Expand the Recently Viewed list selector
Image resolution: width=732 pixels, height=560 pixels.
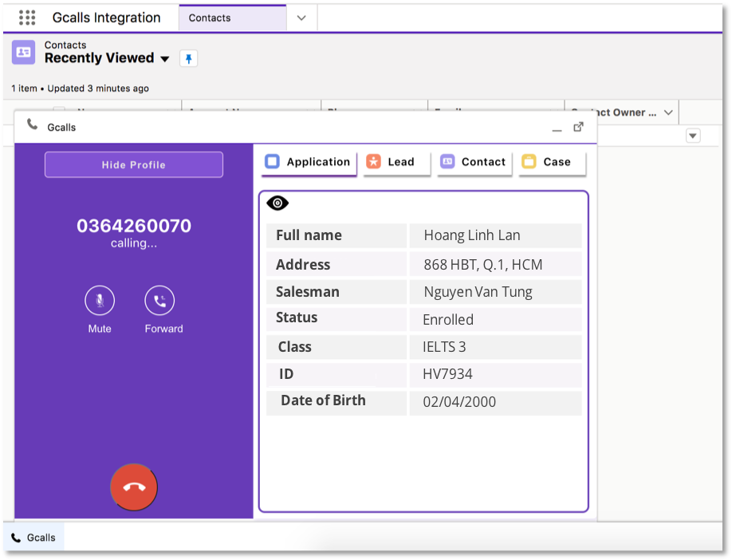[165, 59]
